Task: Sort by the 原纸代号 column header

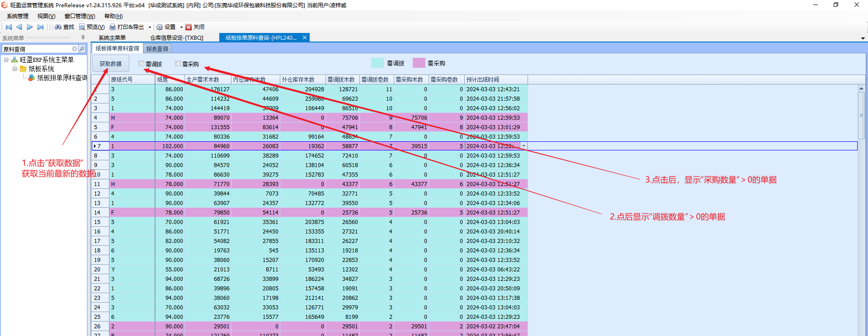Action: (132, 79)
